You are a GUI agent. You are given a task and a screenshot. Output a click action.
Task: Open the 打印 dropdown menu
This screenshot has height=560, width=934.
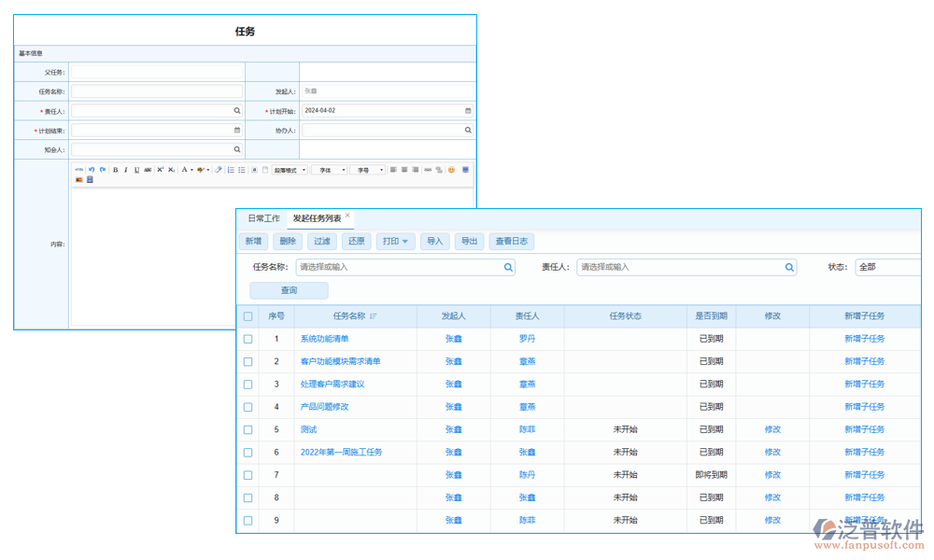pos(395,241)
